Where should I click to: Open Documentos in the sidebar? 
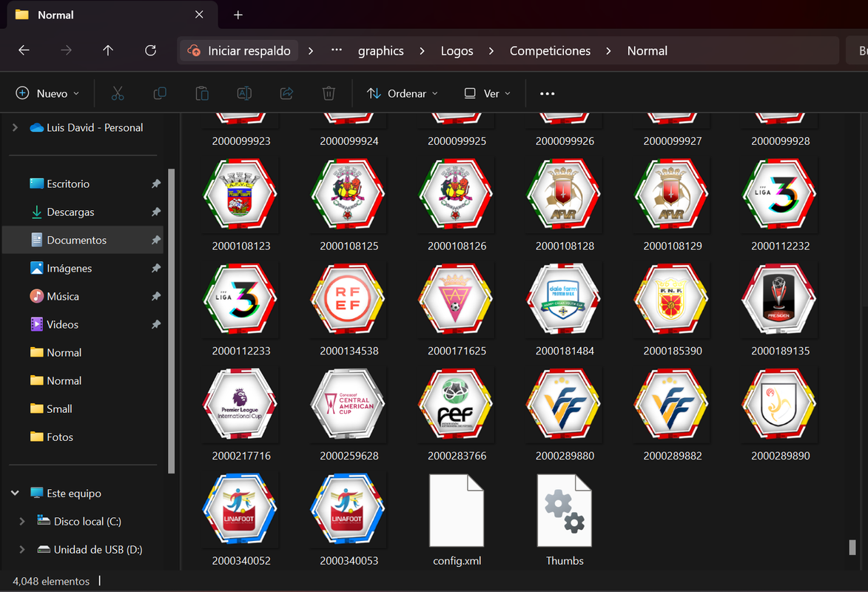pos(83,240)
